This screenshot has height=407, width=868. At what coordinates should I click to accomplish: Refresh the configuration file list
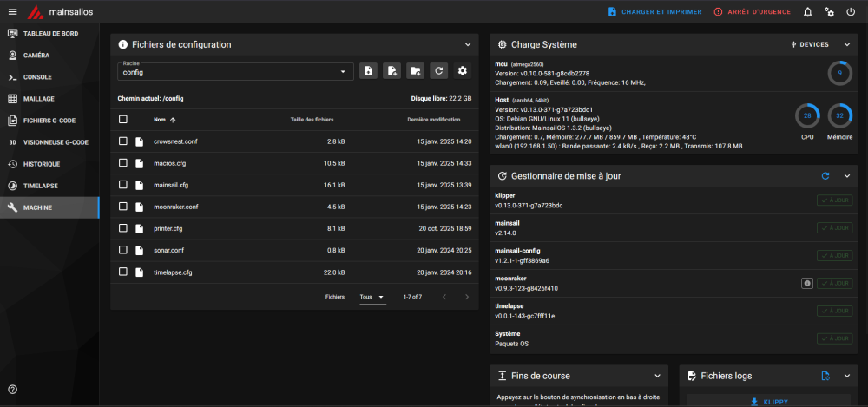[x=439, y=71]
